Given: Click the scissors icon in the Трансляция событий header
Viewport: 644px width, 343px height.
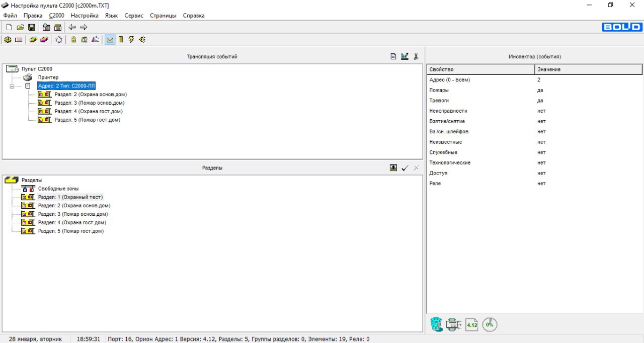Looking at the screenshot, I should (x=416, y=56).
